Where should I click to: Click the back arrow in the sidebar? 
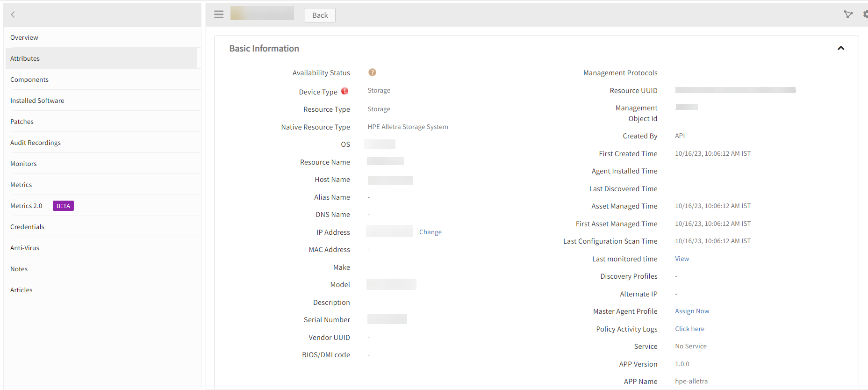click(x=13, y=14)
